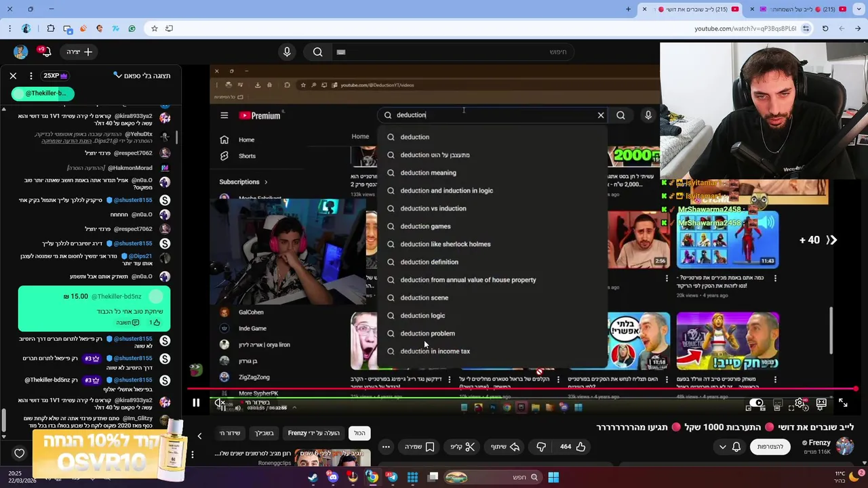Click the YouTube search magnifier button
The image size is (868, 488).
[x=317, y=52]
